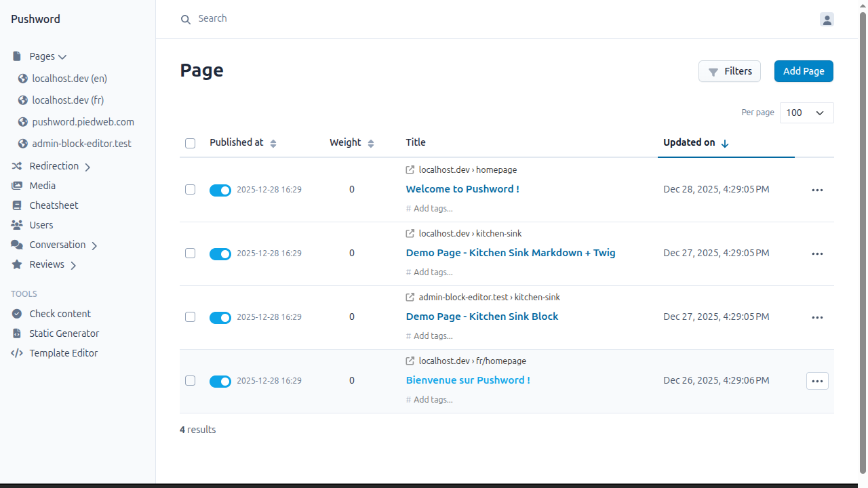The width and height of the screenshot is (868, 488).
Task: Click the user profile icon top right
Action: click(827, 20)
